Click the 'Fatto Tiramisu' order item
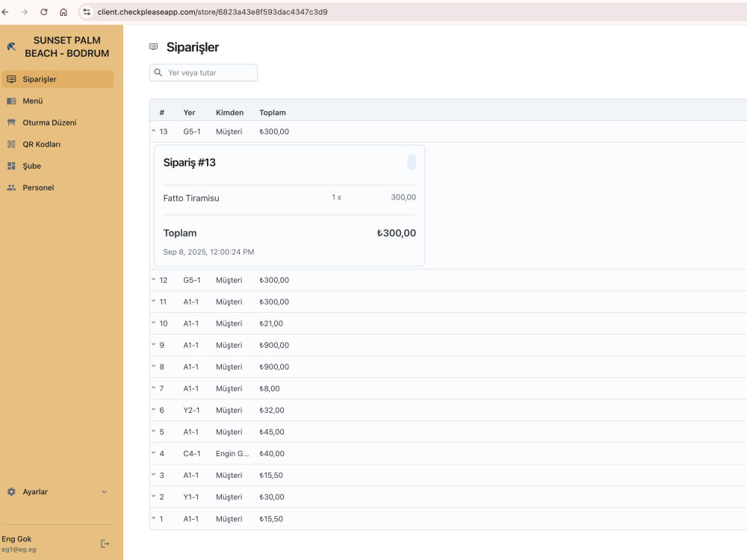 191,198
